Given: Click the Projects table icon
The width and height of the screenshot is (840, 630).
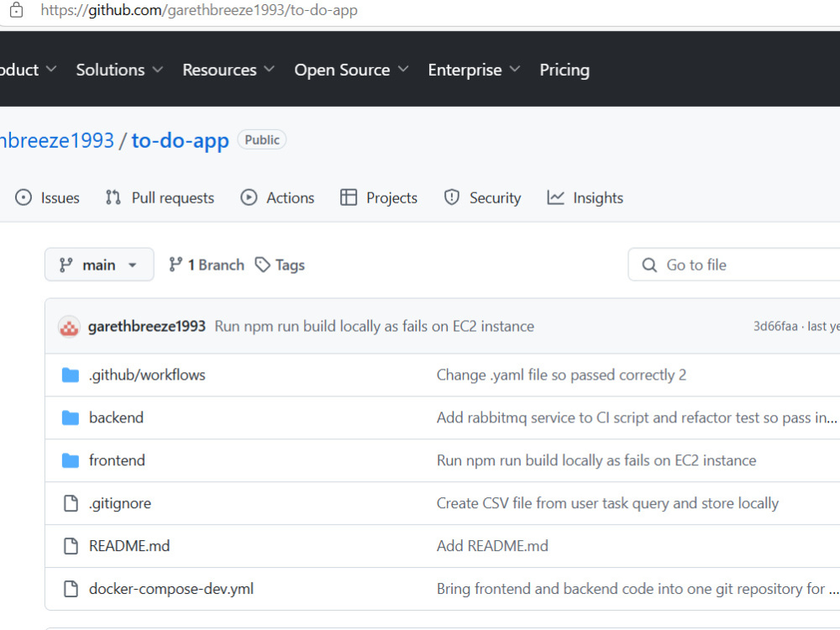Looking at the screenshot, I should tap(349, 197).
